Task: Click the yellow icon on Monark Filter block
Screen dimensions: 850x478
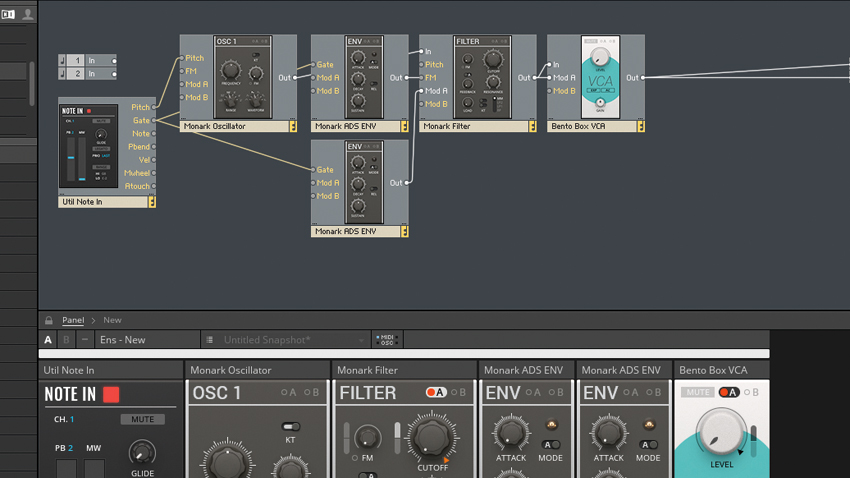Action: pyautogui.click(x=532, y=127)
